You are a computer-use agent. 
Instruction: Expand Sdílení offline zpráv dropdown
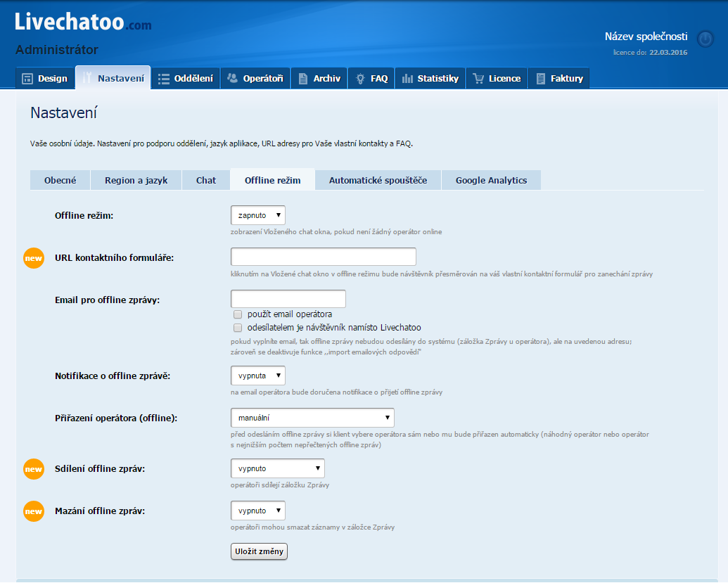point(277,468)
